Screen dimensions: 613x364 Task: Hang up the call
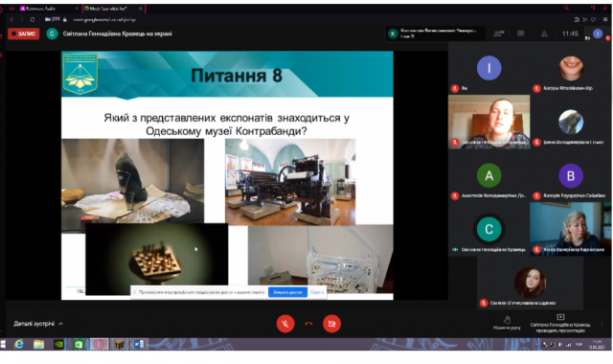tap(308, 324)
